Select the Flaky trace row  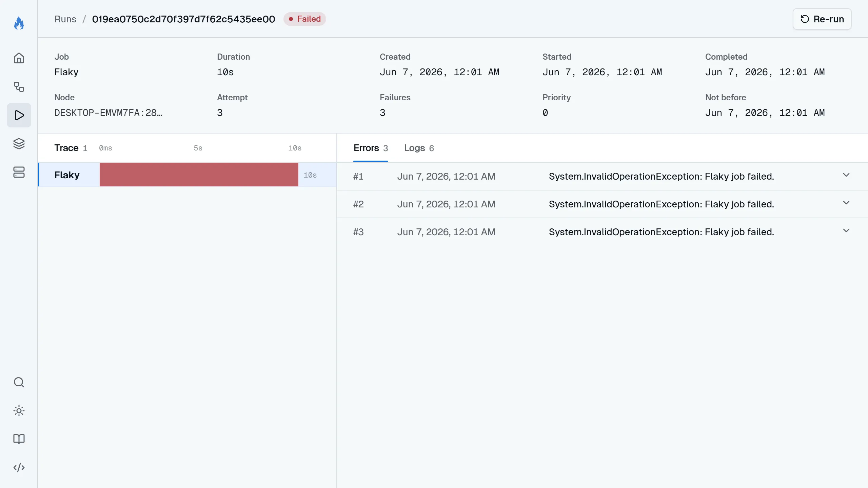187,175
